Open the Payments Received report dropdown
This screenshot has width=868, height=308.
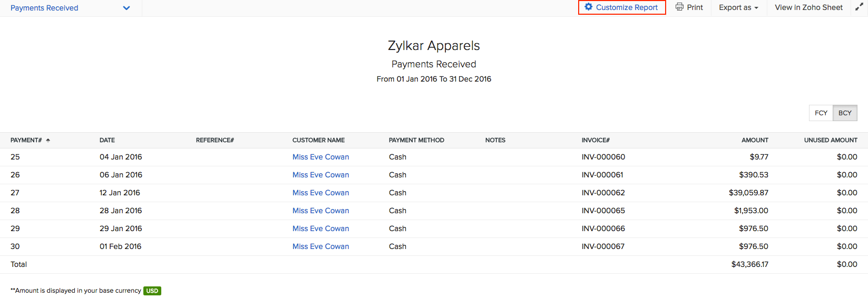coord(126,8)
